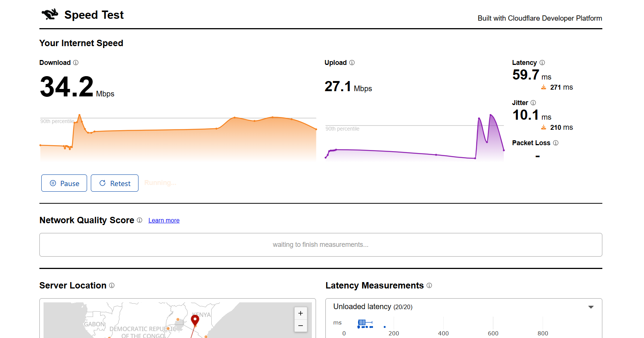Screen dimensions: 644x338
Task: Click the peak point on download chart
Action: pyautogui.click(x=80, y=115)
